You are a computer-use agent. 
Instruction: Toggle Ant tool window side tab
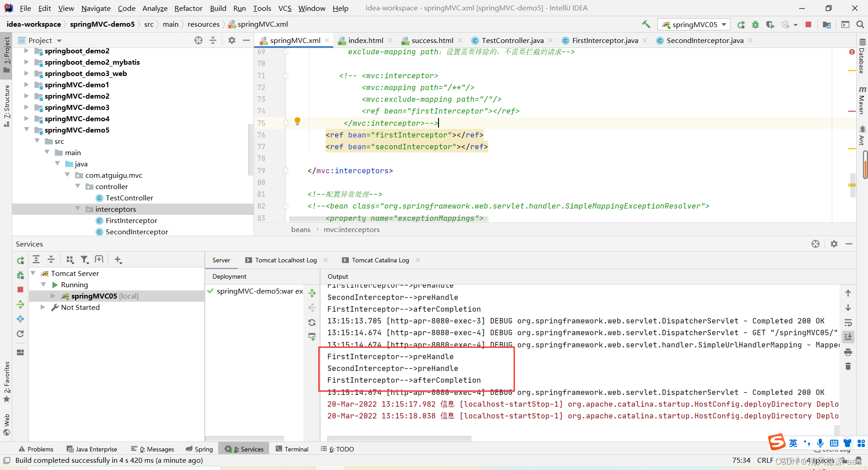point(862,135)
